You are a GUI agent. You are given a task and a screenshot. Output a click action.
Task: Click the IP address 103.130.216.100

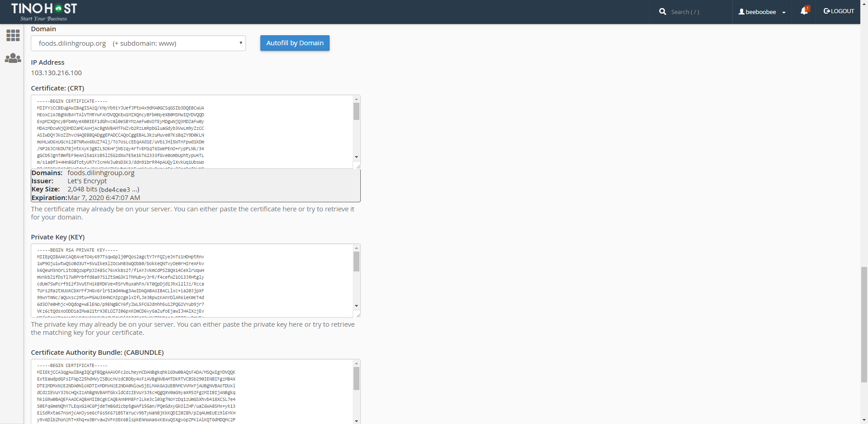pyautogui.click(x=57, y=73)
